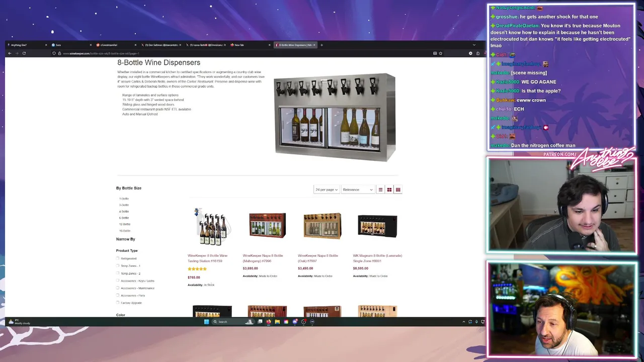Click the Mahogany Napa dispenser product image

(267, 225)
